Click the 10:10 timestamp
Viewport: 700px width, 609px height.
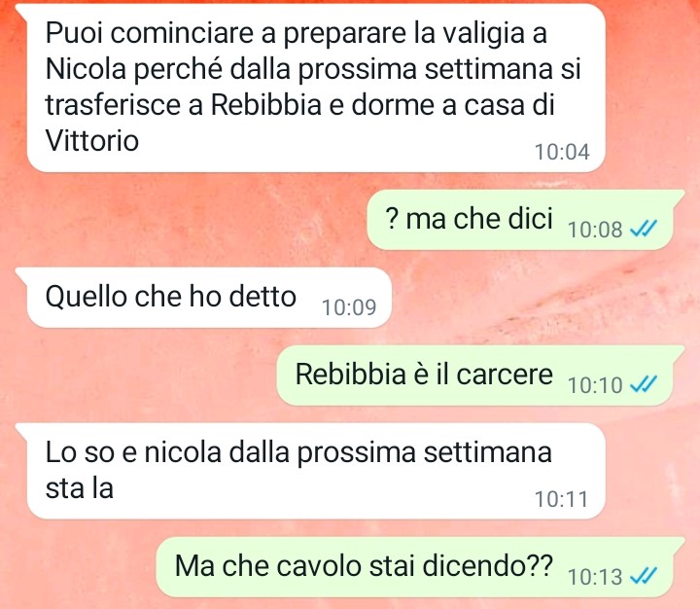595,384
